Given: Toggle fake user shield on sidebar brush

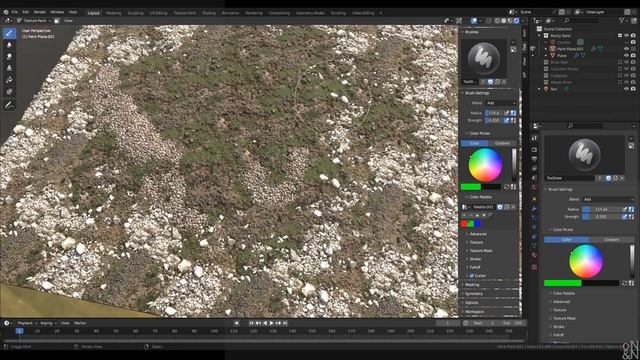Looking at the screenshot, I should pos(490,82).
